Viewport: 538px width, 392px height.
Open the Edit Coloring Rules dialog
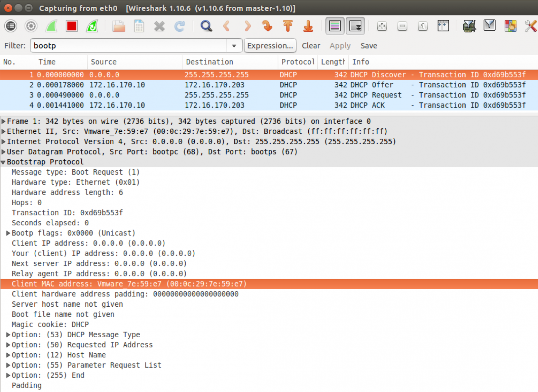click(510, 26)
